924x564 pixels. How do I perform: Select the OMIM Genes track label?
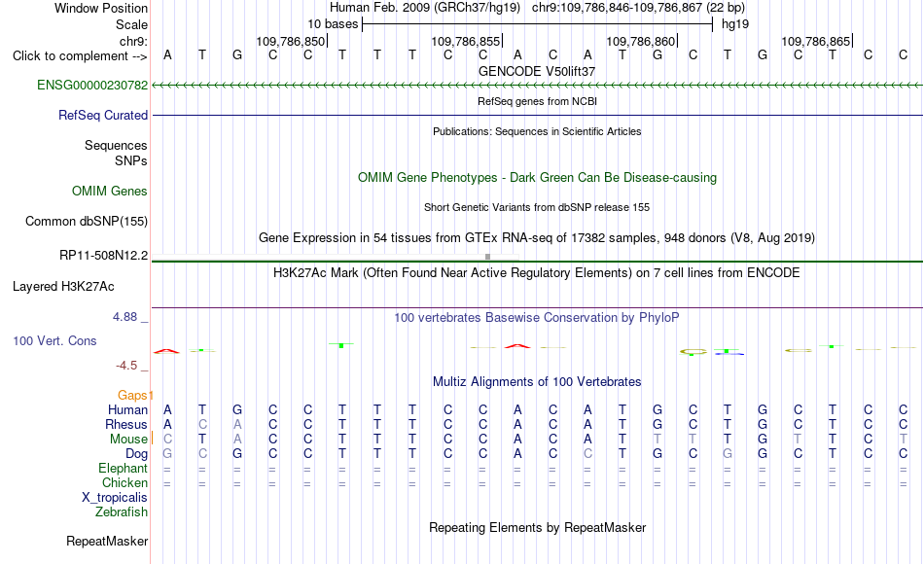pyautogui.click(x=110, y=191)
